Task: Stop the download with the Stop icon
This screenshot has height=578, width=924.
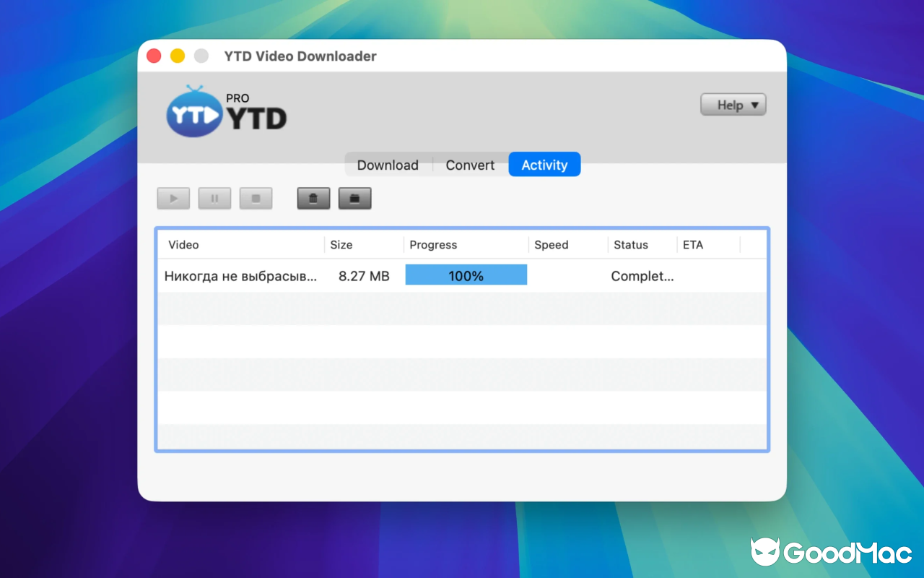Action: pos(256,198)
